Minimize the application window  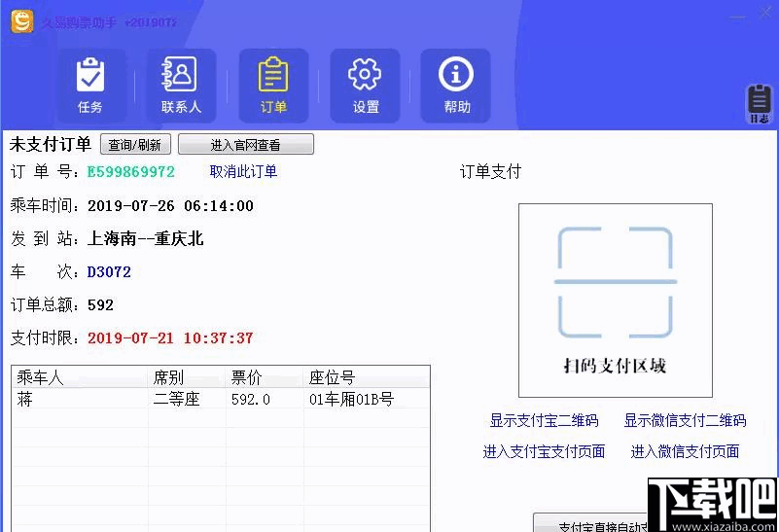pos(738,17)
